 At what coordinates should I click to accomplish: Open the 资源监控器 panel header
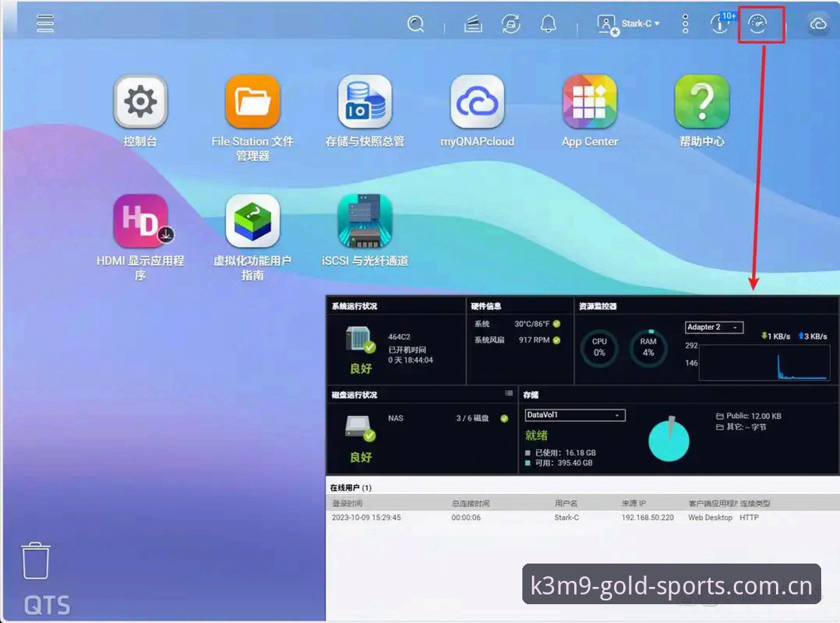point(598,306)
